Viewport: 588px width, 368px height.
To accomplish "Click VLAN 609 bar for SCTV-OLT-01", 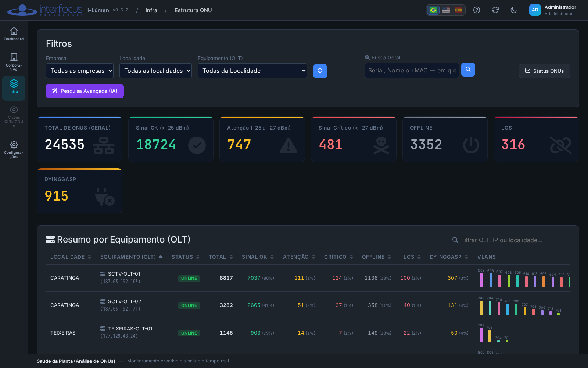I will click(481, 280).
